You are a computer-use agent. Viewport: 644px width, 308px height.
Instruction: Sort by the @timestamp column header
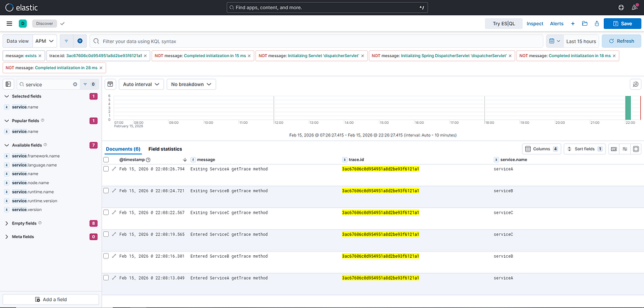click(x=131, y=159)
